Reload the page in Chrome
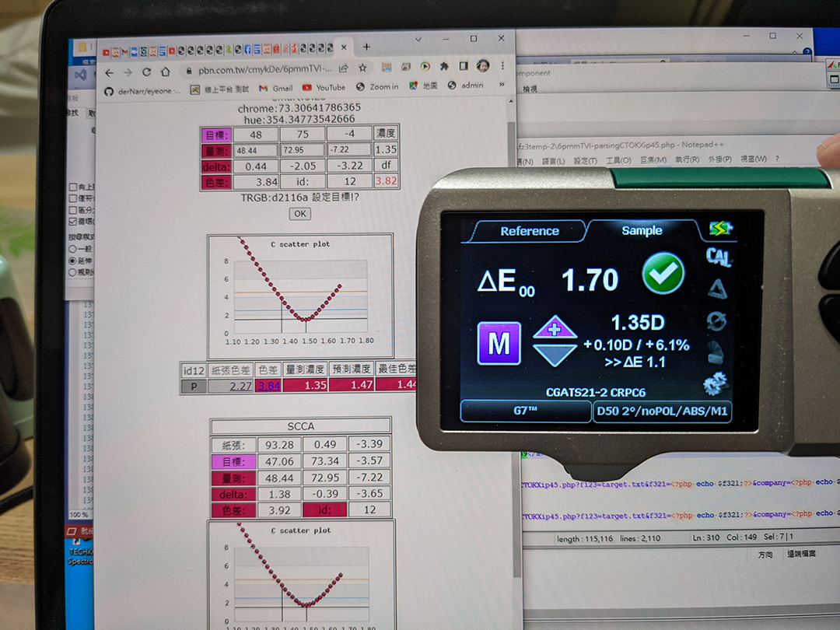This screenshot has width=840, height=630. coord(146,72)
